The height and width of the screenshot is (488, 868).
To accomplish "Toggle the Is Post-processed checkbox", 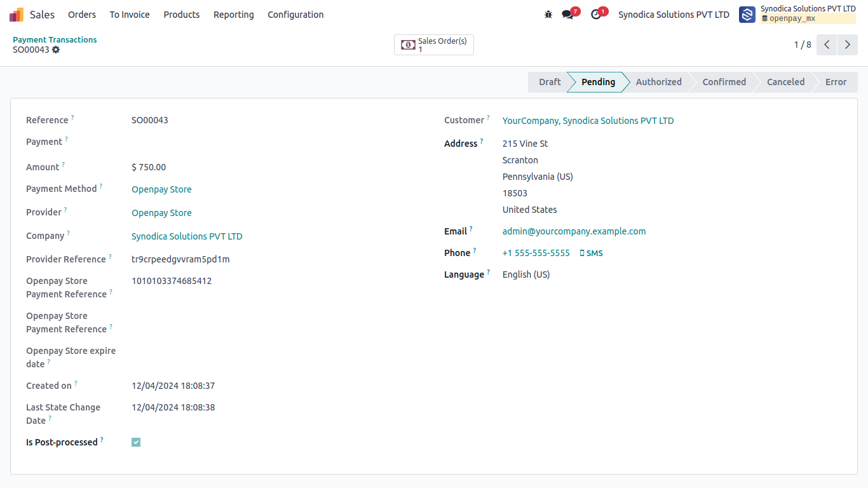I will click(x=136, y=442).
